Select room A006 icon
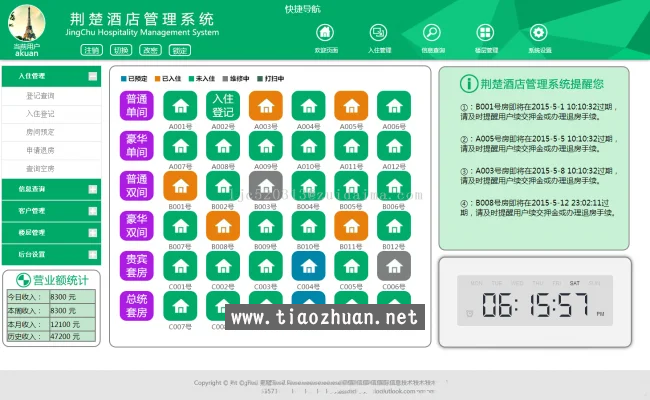The width and height of the screenshot is (650, 400). [x=394, y=106]
